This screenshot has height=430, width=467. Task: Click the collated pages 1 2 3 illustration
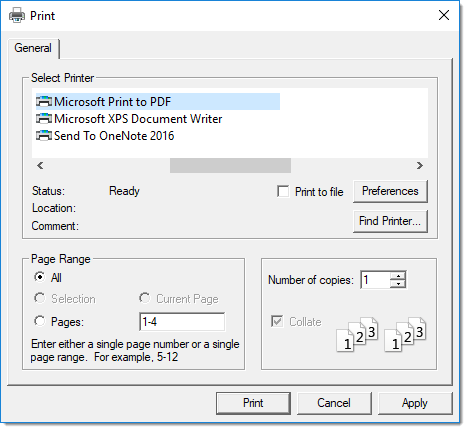click(381, 334)
